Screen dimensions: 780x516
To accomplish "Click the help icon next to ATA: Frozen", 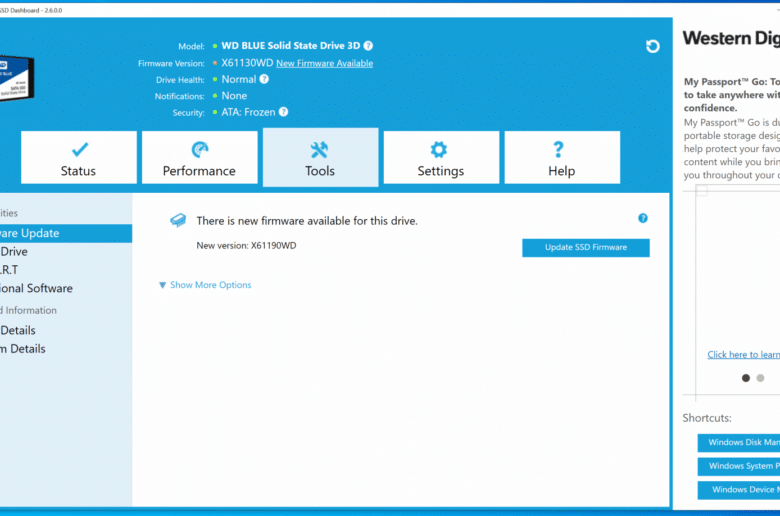I will tap(284, 112).
